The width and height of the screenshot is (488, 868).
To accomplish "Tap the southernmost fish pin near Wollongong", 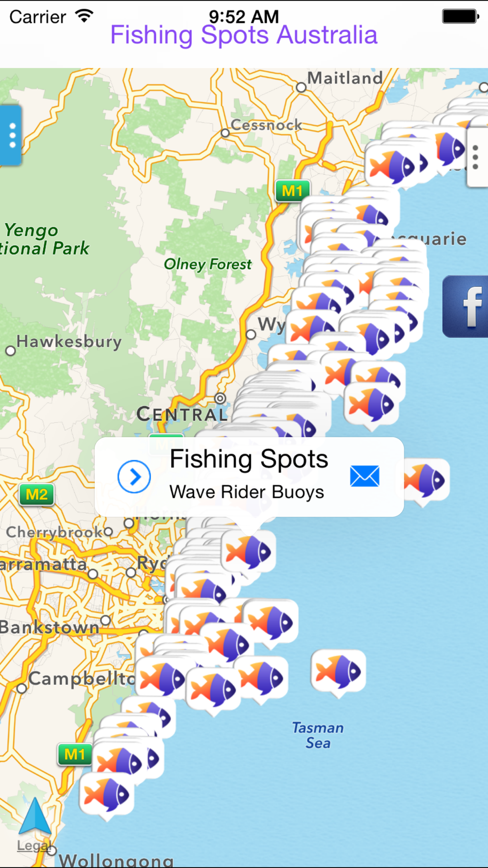I will (106, 795).
